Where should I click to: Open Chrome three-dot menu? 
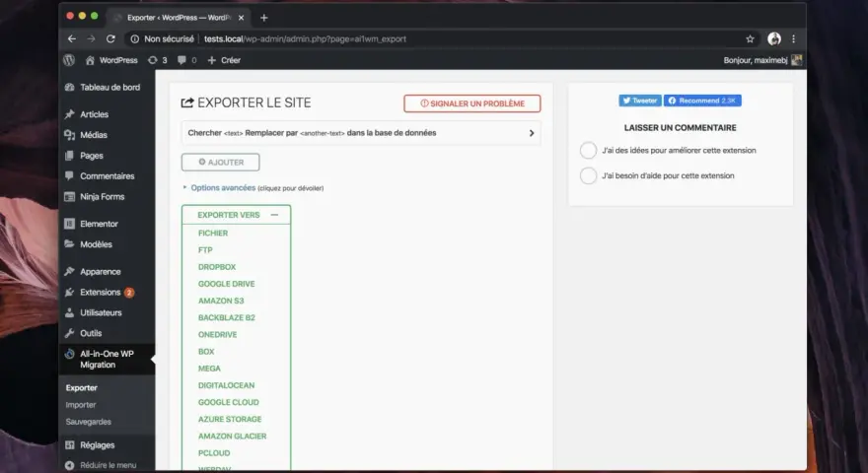point(793,38)
